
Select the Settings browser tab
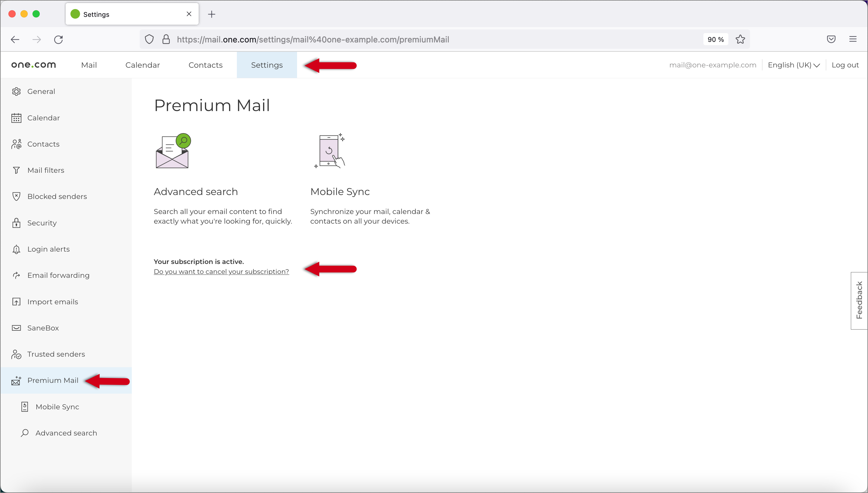132,14
